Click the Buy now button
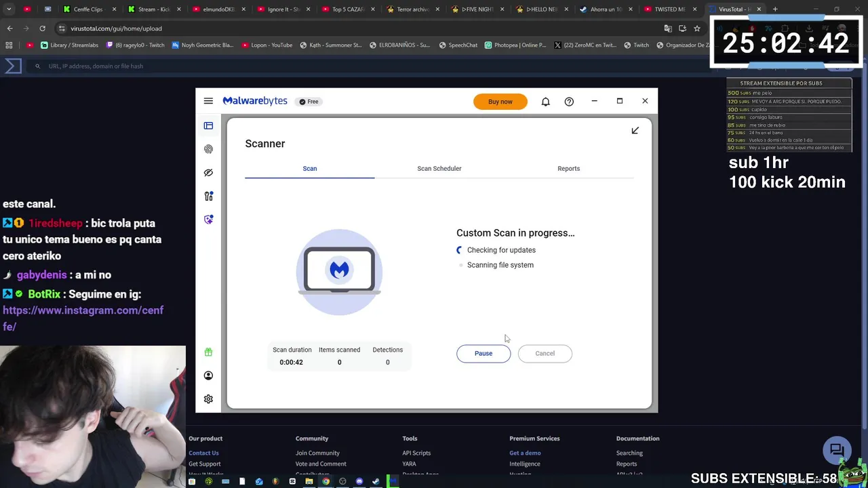Screen dimensions: 868x488 pyautogui.click(x=500, y=102)
